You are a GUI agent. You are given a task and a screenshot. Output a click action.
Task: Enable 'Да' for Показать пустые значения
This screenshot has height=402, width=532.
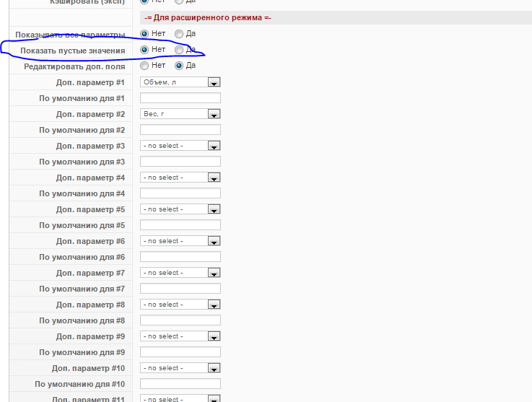point(179,50)
